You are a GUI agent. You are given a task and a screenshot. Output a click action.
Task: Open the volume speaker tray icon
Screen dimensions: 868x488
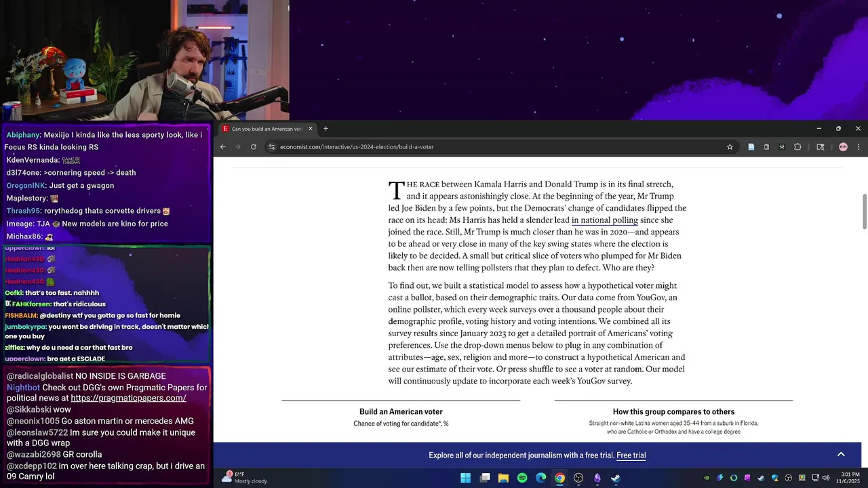coord(825,478)
